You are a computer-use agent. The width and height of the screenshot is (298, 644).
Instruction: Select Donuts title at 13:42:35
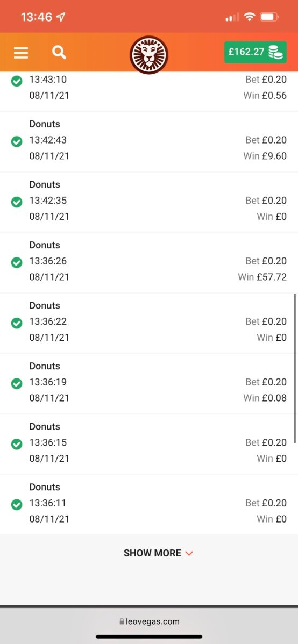45,184
